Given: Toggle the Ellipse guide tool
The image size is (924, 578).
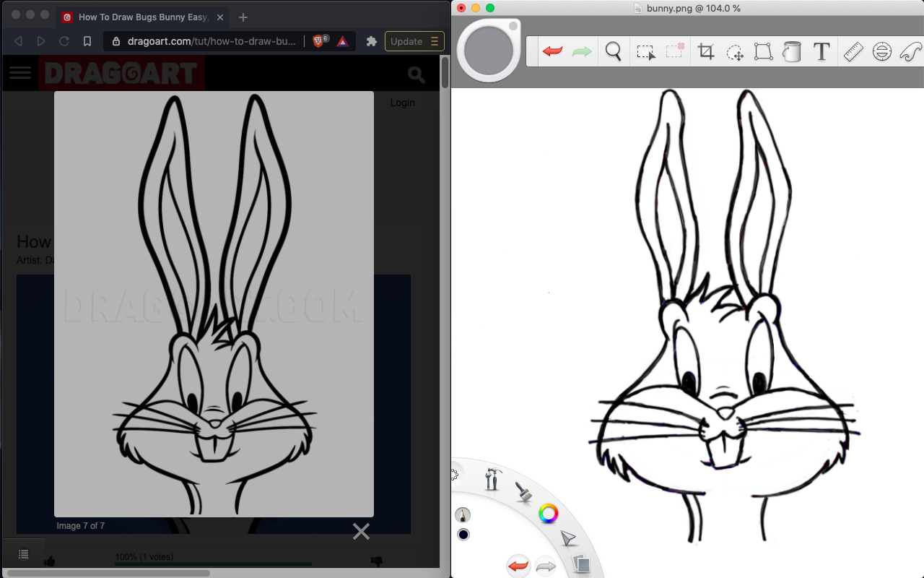Looking at the screenshot, I should point(881,52).
